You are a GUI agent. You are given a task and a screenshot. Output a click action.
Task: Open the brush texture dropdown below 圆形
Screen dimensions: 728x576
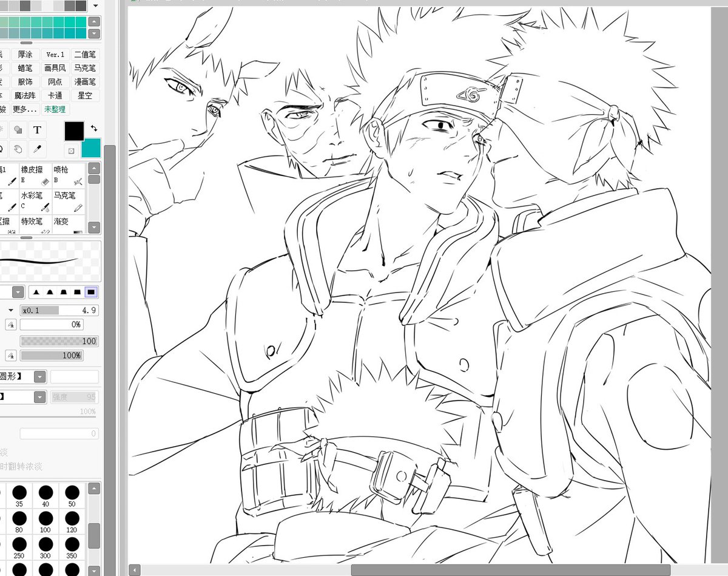click(x=39, y=397)
